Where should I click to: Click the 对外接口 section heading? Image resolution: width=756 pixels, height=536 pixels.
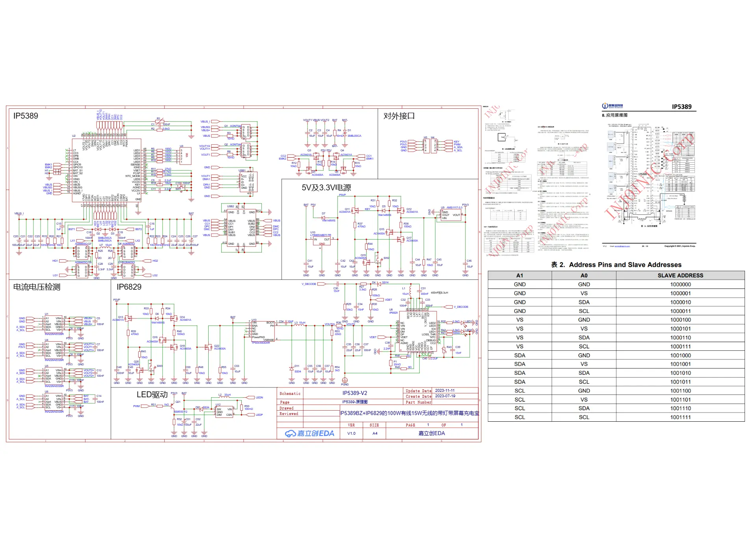[399, 116]
